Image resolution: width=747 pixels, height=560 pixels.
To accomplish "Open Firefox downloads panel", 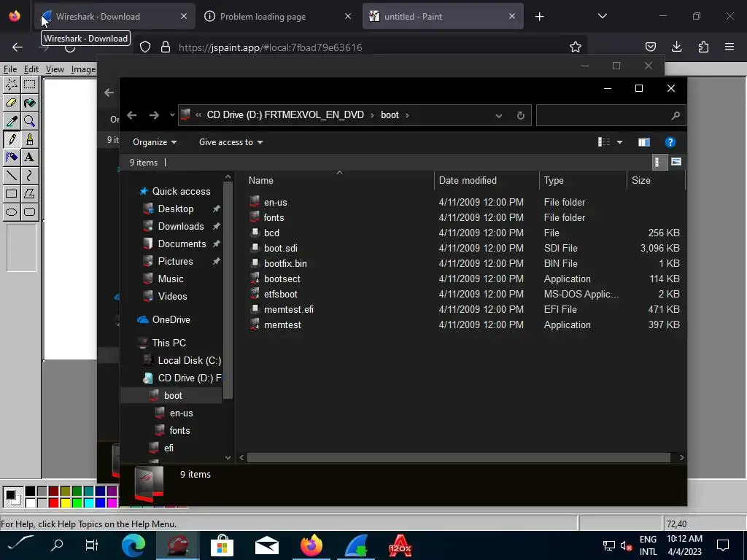I will [x=676, y=47].
